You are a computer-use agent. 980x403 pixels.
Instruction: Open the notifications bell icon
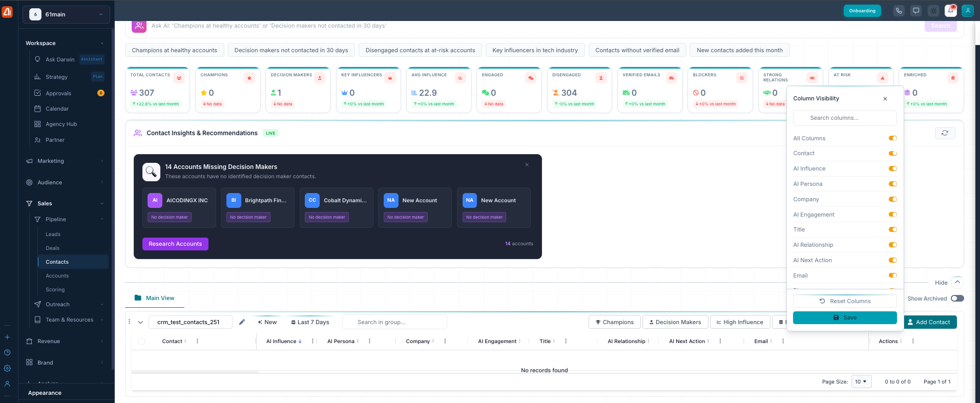click(x=951, y=11)
